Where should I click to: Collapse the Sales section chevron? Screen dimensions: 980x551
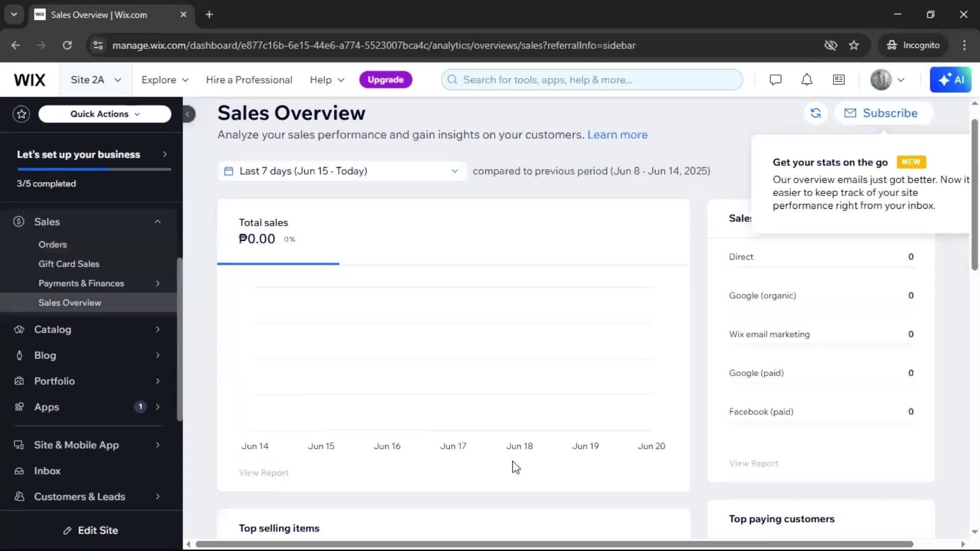point(158,222)
